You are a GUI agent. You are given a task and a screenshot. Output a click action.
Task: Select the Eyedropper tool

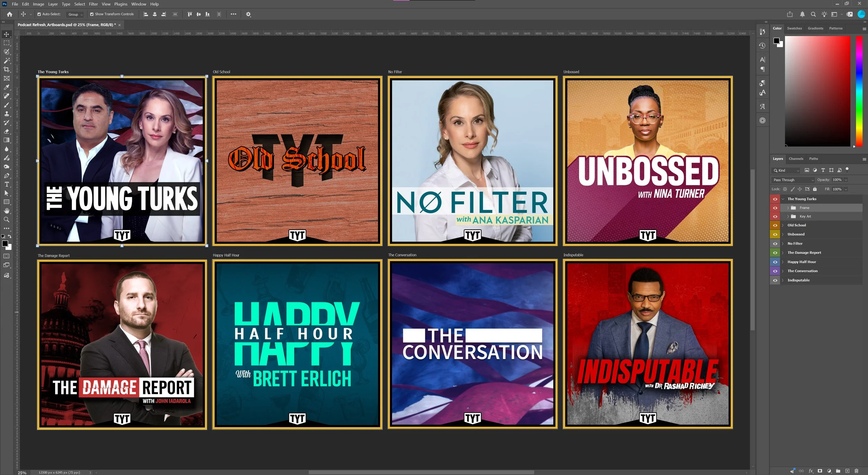click(7, 87)
